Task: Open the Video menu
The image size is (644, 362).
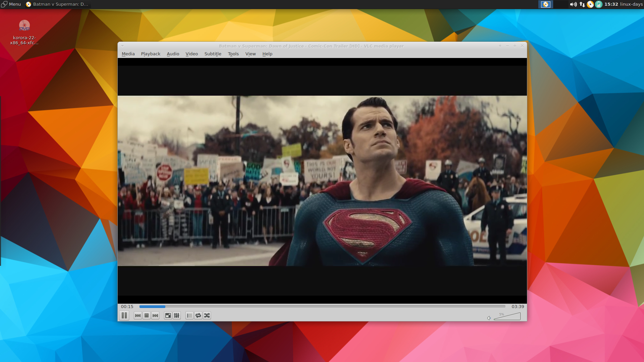Action: [192, 54]
